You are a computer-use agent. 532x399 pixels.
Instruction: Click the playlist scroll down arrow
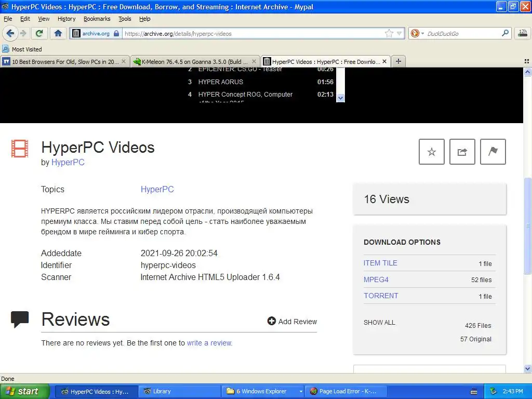[340, 98]
